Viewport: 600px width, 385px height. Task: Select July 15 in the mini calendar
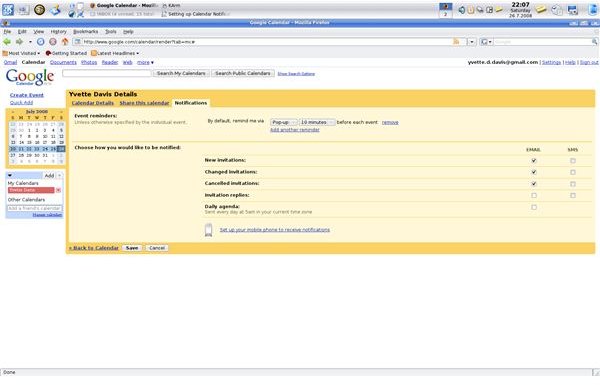point(29,142)
